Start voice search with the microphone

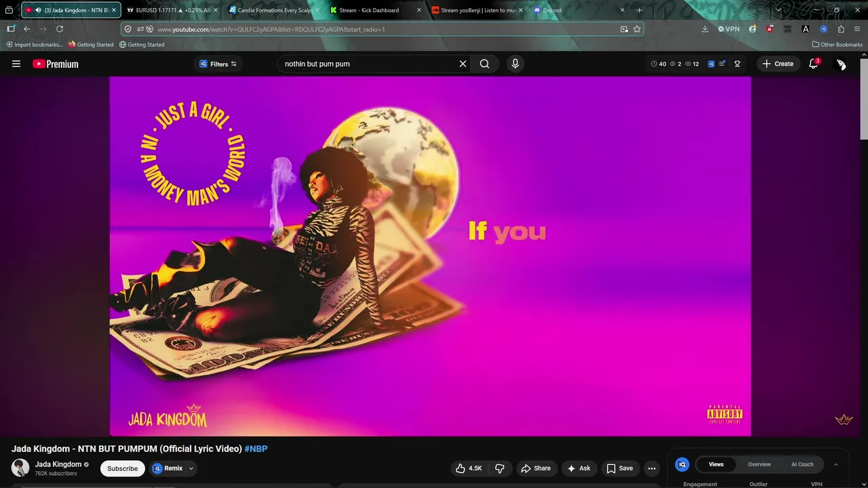pyautogui.click(x=515, y=64)
